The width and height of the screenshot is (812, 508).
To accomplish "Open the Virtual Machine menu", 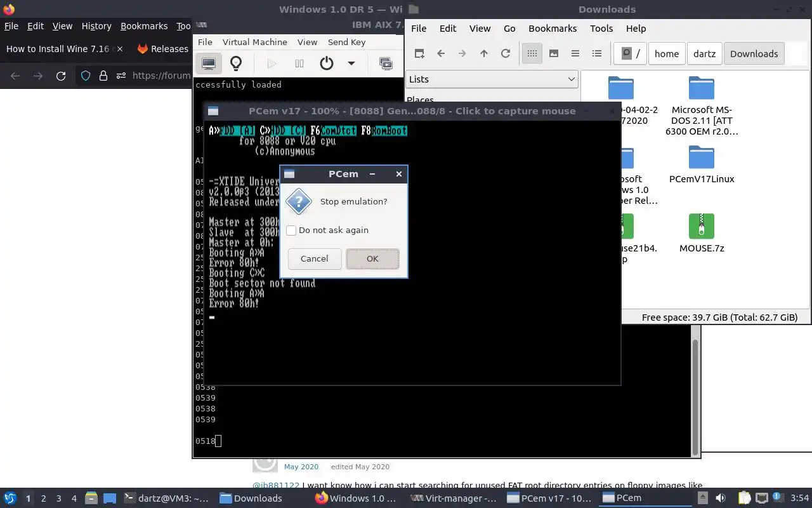I will pos(254,42).
